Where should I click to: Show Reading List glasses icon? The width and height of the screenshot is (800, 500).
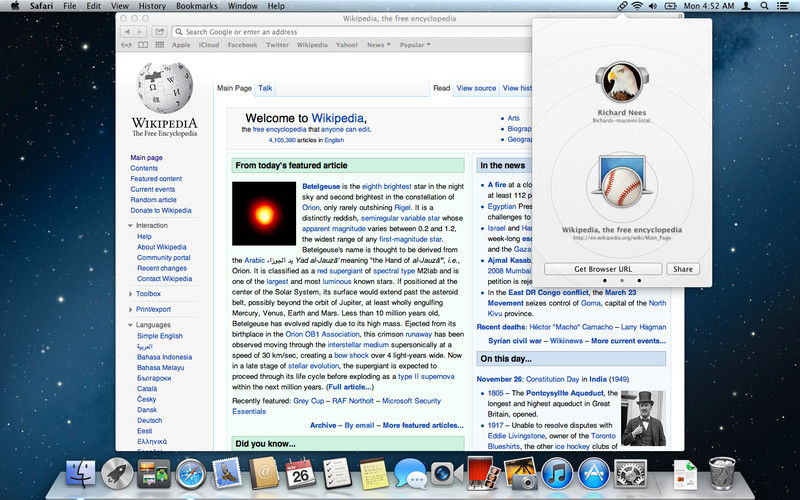coord(126,45)
